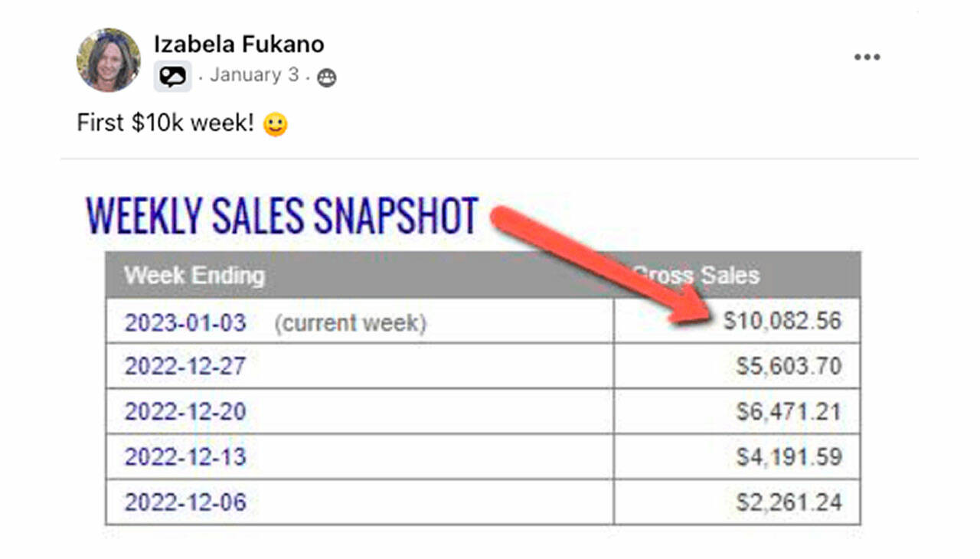Click the chat bubble badge icon
The image size is (980, 559).
[x=172, y=77]
